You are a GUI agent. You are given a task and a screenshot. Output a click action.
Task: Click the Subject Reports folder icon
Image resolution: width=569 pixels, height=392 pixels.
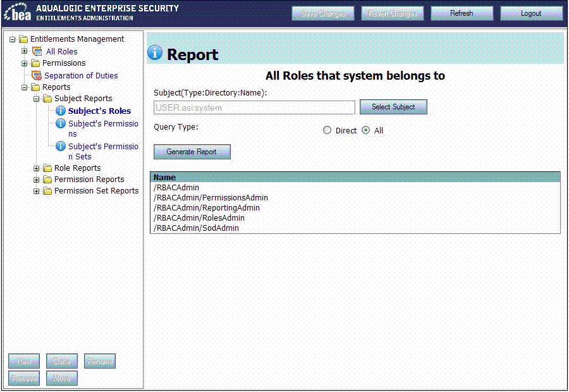pyautogui.click(x=47, y=99)
